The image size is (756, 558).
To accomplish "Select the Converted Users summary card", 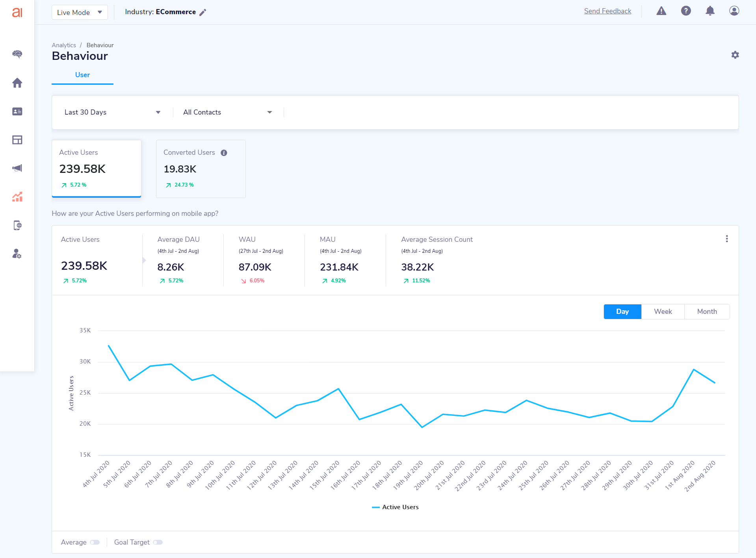I will coord(201,169).
